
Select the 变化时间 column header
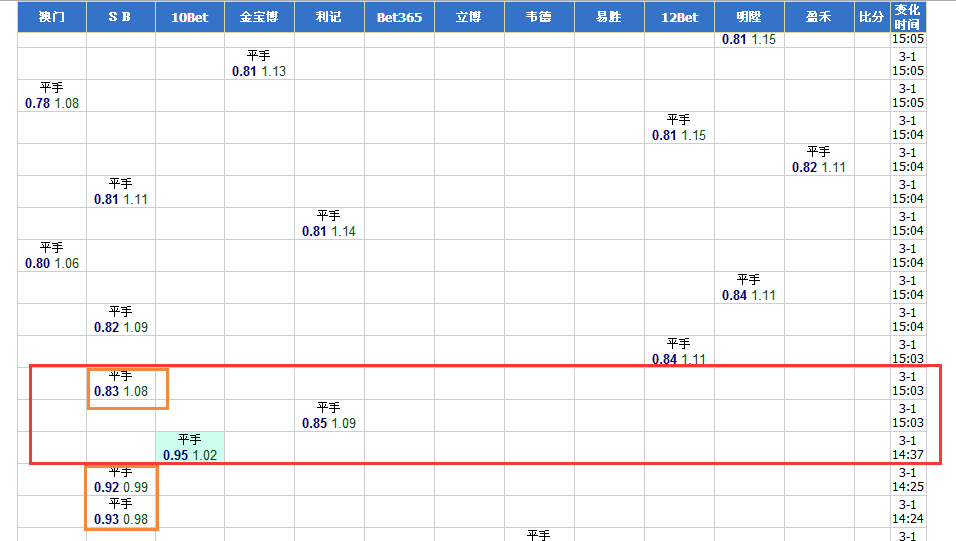(908, 17)
